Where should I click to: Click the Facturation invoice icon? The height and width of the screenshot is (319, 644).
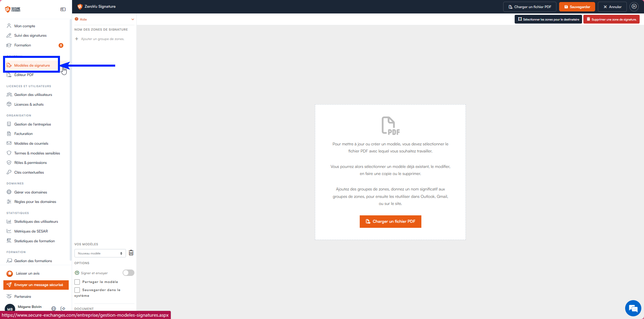point(9,134)
